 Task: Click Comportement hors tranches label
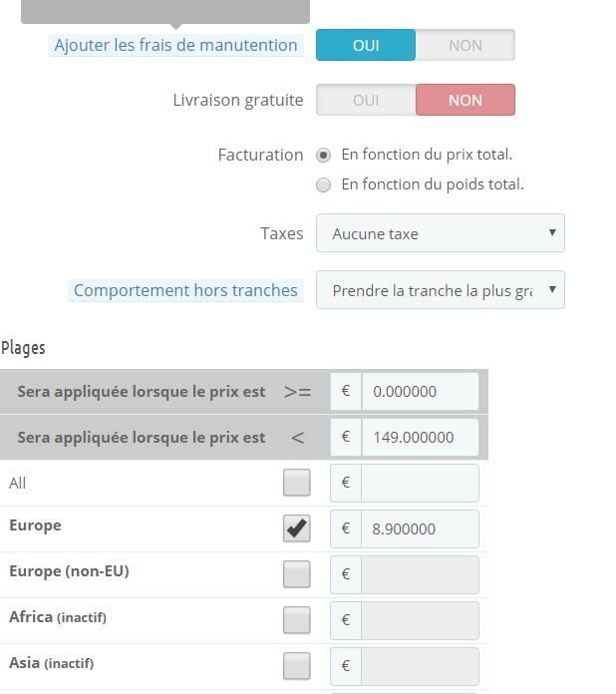point(185,290)
